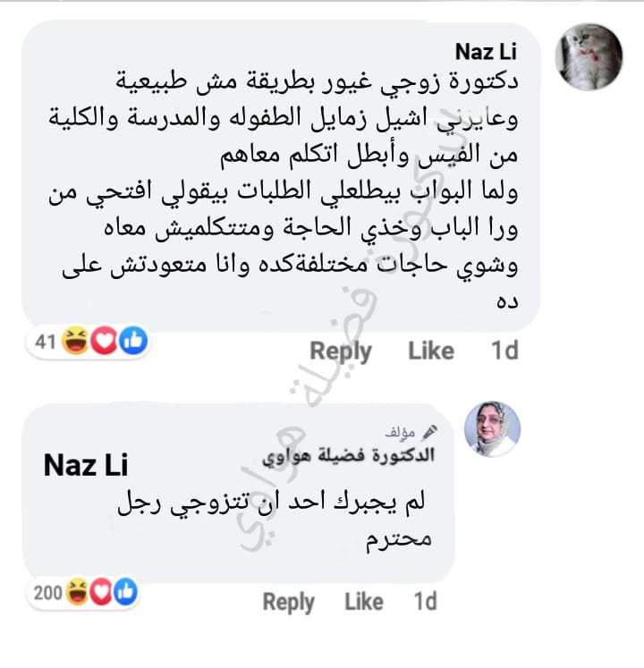The width and height of the screenshot is (644, 668).
Task: Open the 200 reactions count list
Action: (x=48, y=593)
